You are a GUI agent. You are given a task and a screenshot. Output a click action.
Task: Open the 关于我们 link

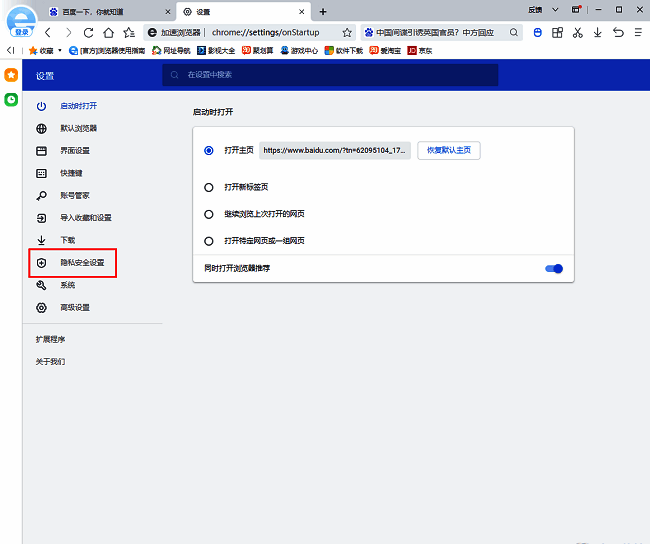click(50, 361)
